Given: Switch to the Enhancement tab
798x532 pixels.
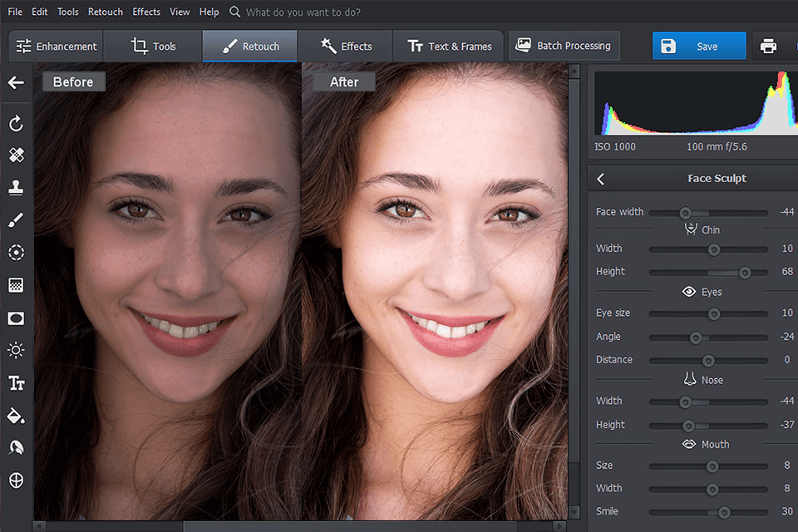Looking at the screenshot, I should [57, 47].
